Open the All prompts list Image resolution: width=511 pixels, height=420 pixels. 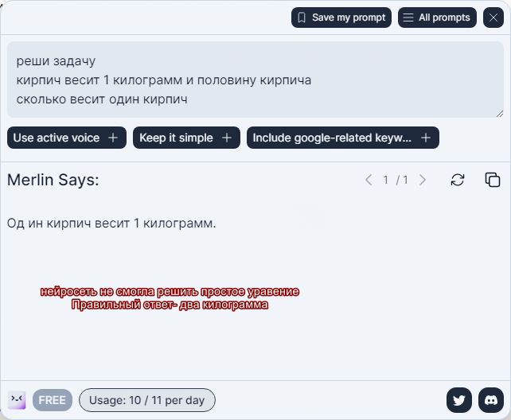click(437, 17)
